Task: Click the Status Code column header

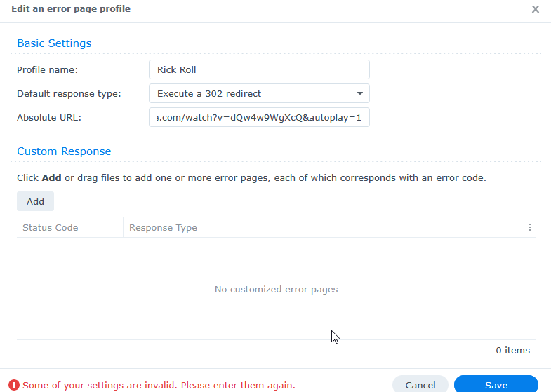Action: 51,227
